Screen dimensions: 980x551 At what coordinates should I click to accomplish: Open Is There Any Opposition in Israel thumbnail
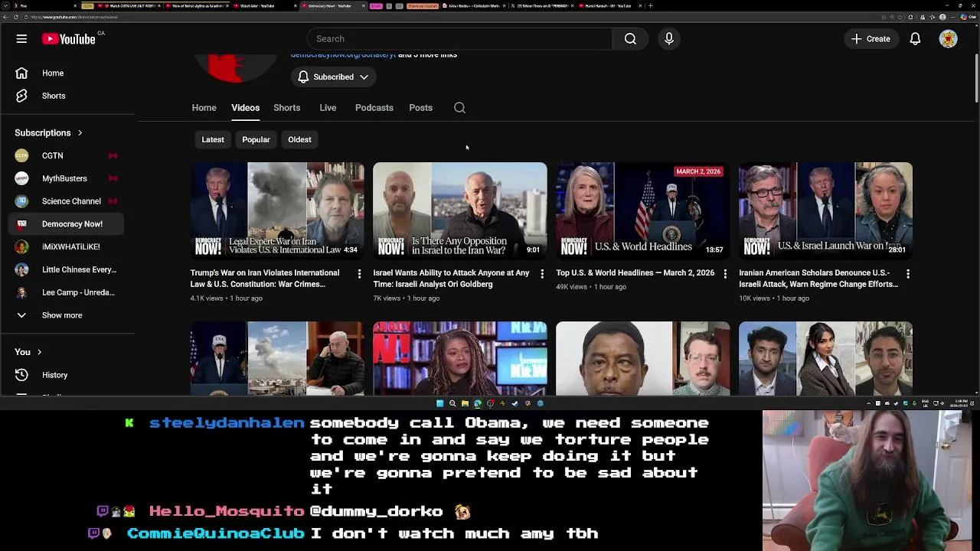[460, 210]
